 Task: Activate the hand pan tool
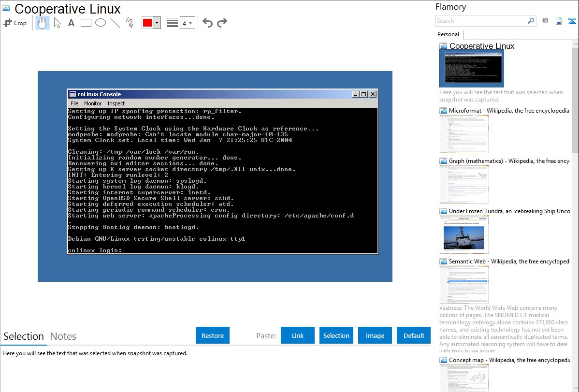point(43,23)
